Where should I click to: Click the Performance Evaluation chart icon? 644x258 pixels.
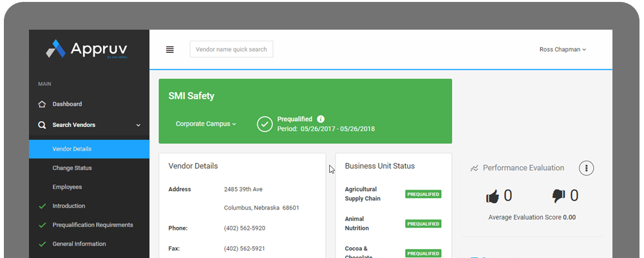(x=475, y=168)
